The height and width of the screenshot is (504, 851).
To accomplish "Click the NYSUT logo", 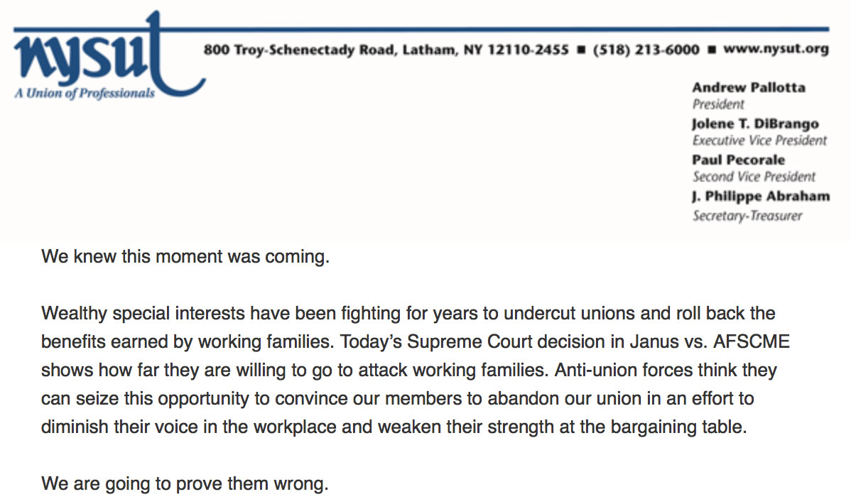I will point(109,55).
